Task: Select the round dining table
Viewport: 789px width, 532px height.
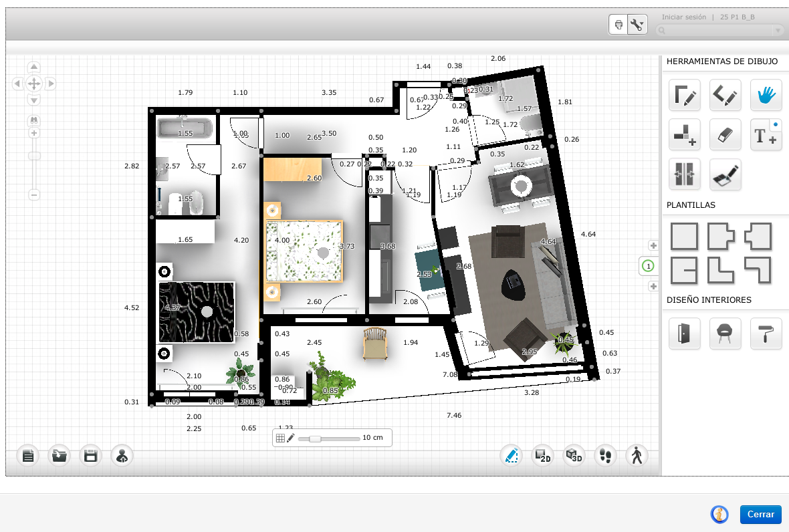Action: pos(522,186)
